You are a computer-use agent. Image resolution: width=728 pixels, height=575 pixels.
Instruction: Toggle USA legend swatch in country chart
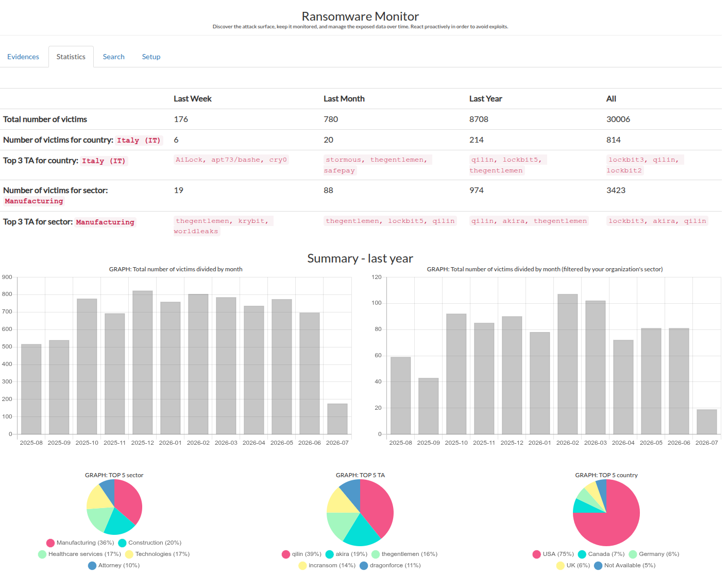[x=537, y=554]
